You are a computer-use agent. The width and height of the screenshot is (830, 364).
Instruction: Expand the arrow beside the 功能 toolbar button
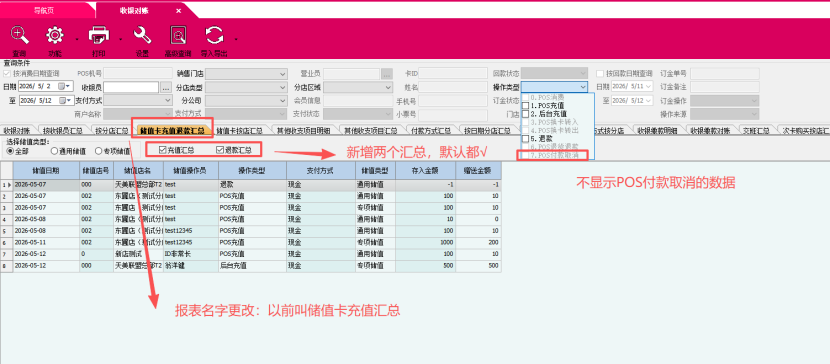77,39
